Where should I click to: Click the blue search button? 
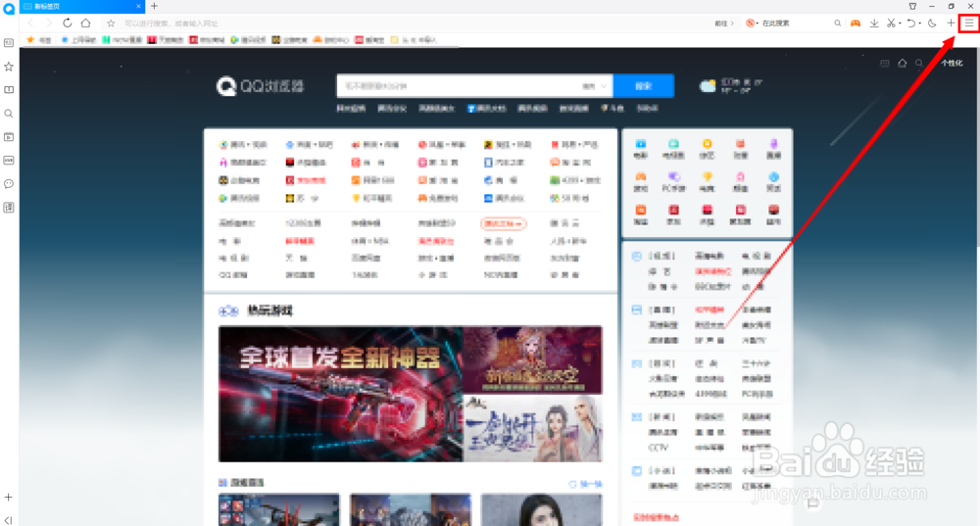[643, 85]
